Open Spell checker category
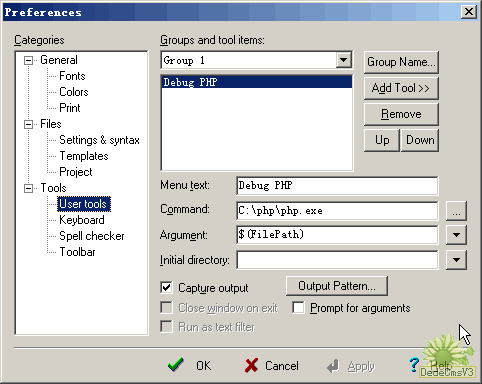 coord(92,236)
